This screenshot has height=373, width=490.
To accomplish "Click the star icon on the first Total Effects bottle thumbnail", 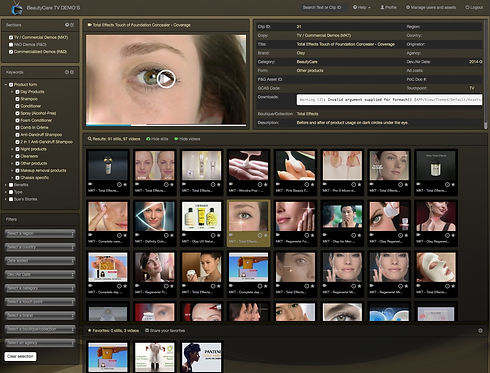I will pos(125,184).
